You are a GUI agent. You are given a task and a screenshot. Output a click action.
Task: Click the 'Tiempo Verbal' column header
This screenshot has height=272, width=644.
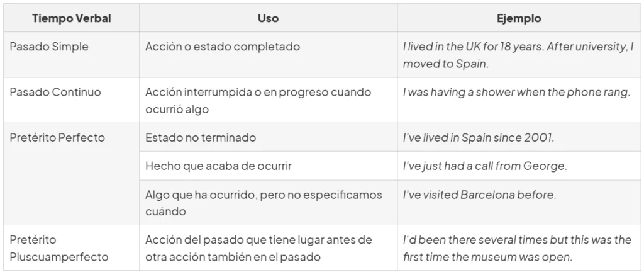pyautogui.click(x=72, y=18)
